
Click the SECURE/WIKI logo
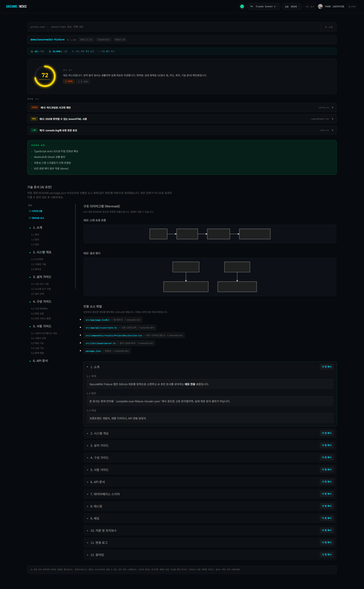(x=16, y=6)
